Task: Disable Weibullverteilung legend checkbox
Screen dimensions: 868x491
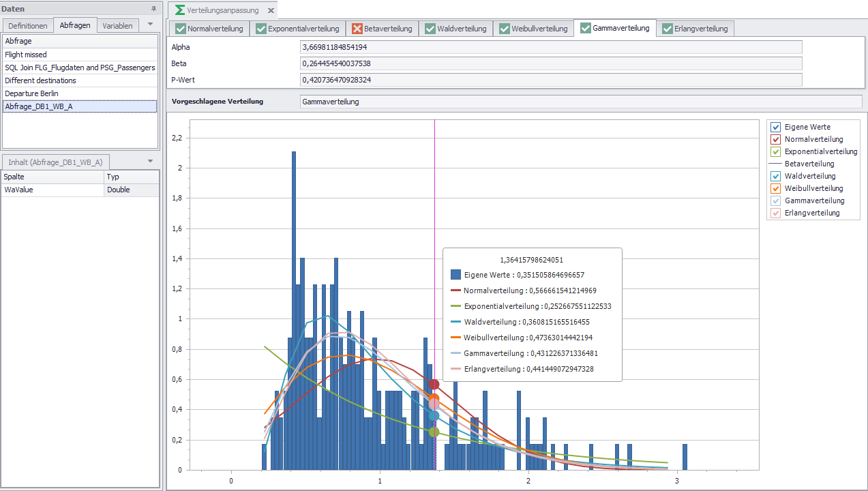Action: [775, 188]
